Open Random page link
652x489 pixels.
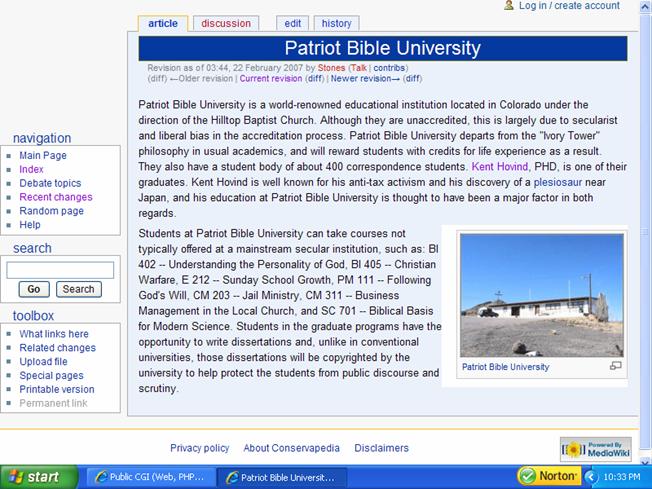[x=52, y=211]
